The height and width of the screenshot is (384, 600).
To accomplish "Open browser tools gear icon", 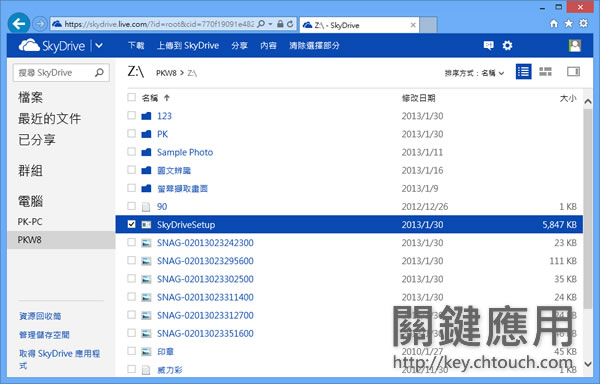I will click(x=583, y=23).
